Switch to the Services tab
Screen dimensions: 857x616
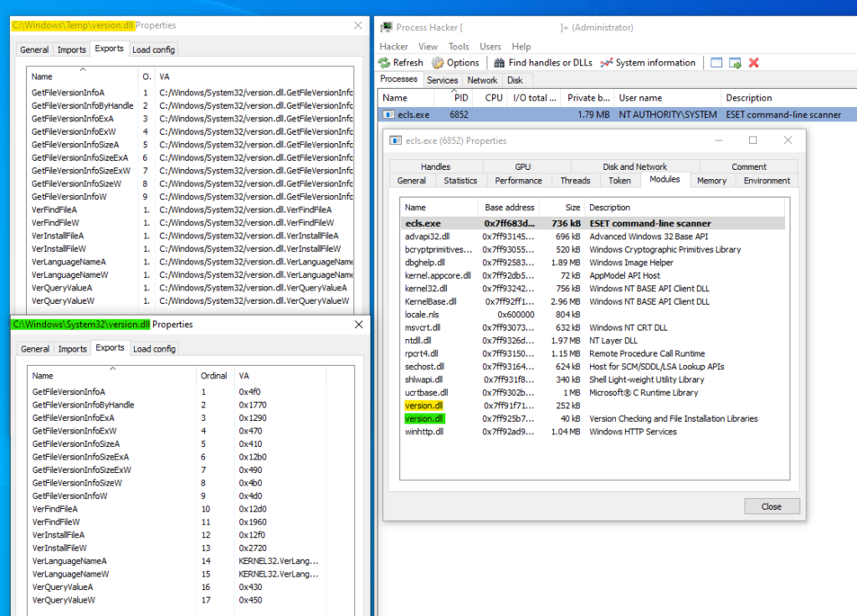click(x=442, y=80)
